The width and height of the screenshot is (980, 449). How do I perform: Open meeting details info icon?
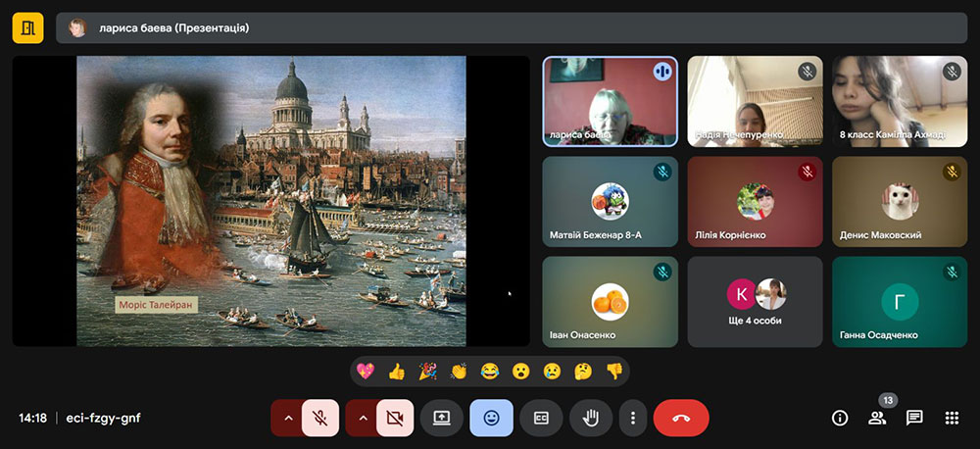pyautogui.click(x=839, y=418)
